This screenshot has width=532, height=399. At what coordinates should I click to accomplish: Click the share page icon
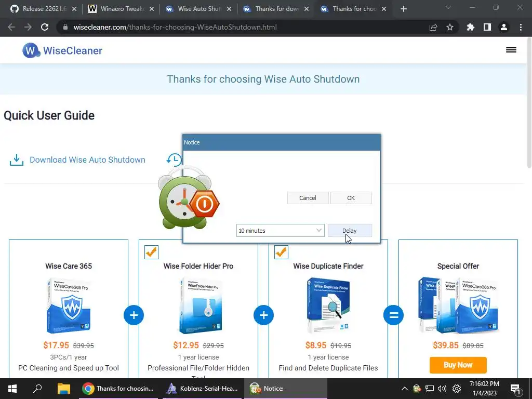[x=433, y=27]
